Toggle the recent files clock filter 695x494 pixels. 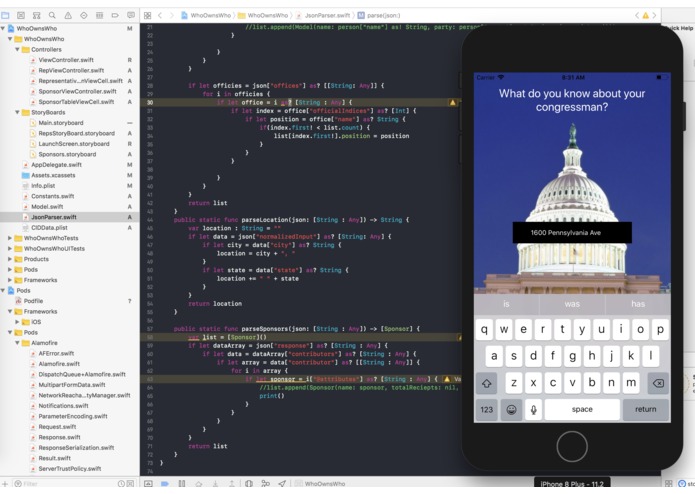[121, 484]
